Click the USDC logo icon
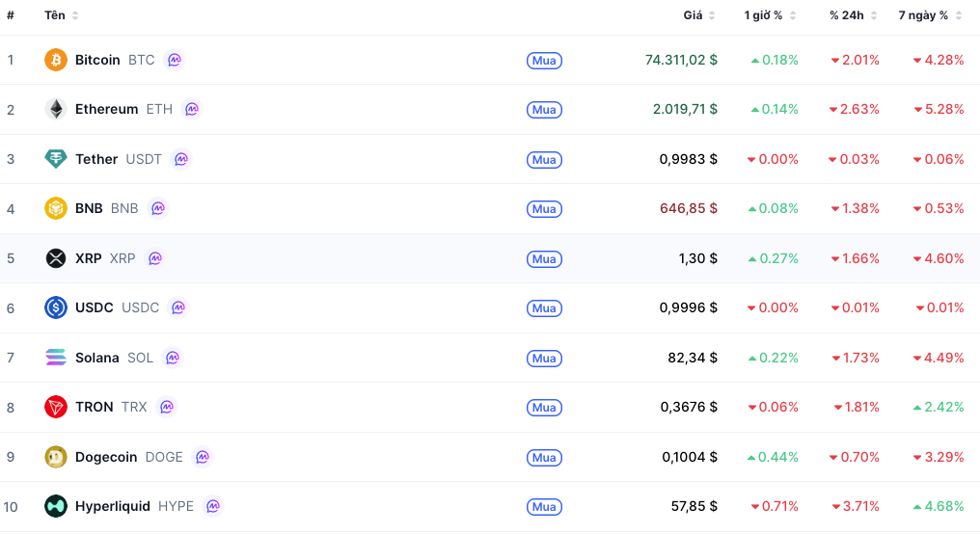 pos(56,307)
